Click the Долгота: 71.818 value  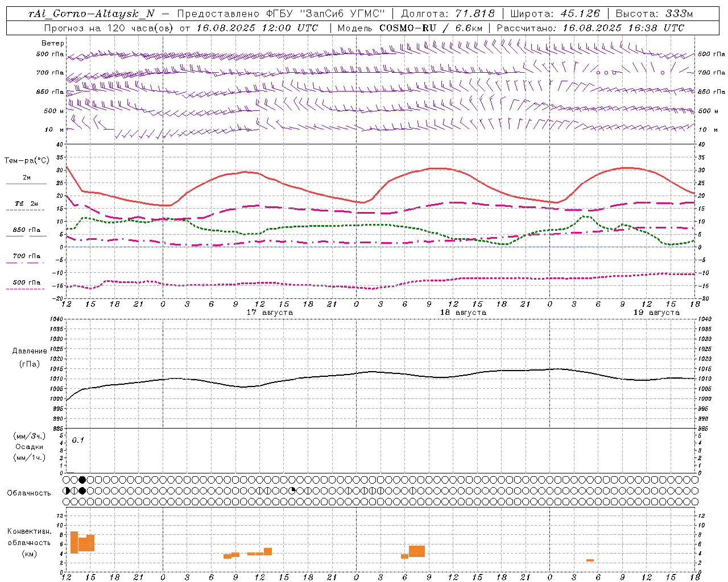click(448, 14)
